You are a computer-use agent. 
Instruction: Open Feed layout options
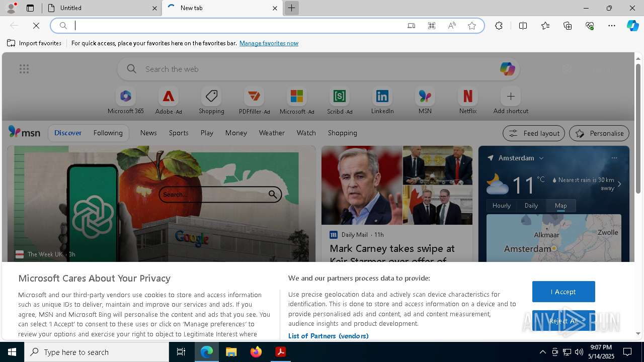(x=534, y=133)
